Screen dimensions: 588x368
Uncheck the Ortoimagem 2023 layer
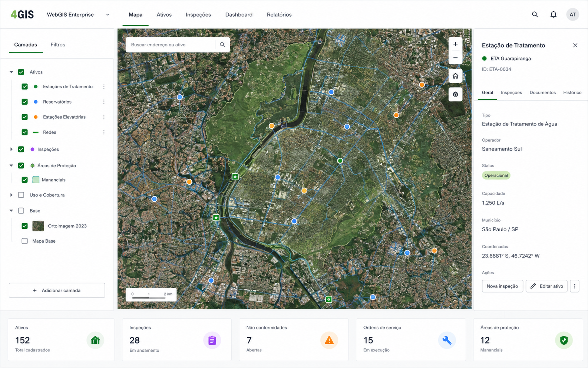25,226
